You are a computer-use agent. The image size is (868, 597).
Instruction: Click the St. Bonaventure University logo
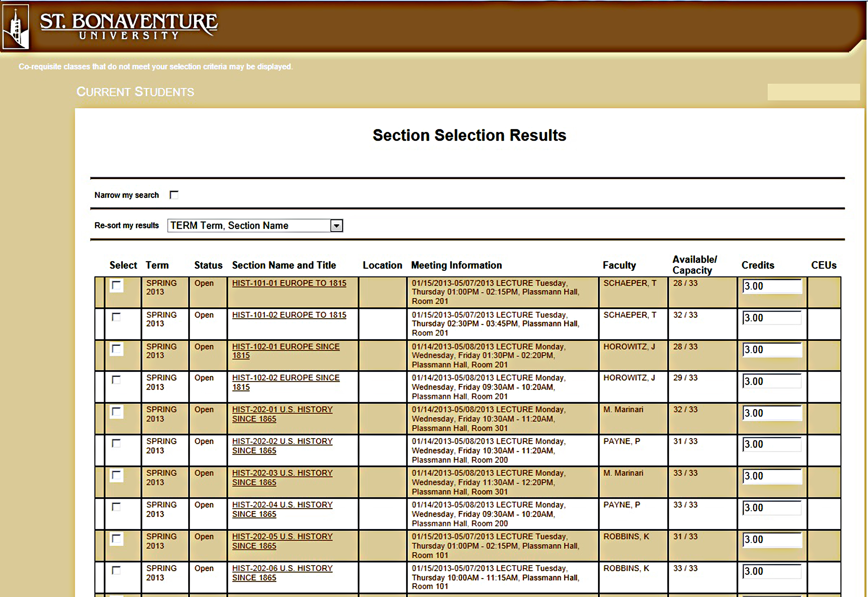(110, 26)
